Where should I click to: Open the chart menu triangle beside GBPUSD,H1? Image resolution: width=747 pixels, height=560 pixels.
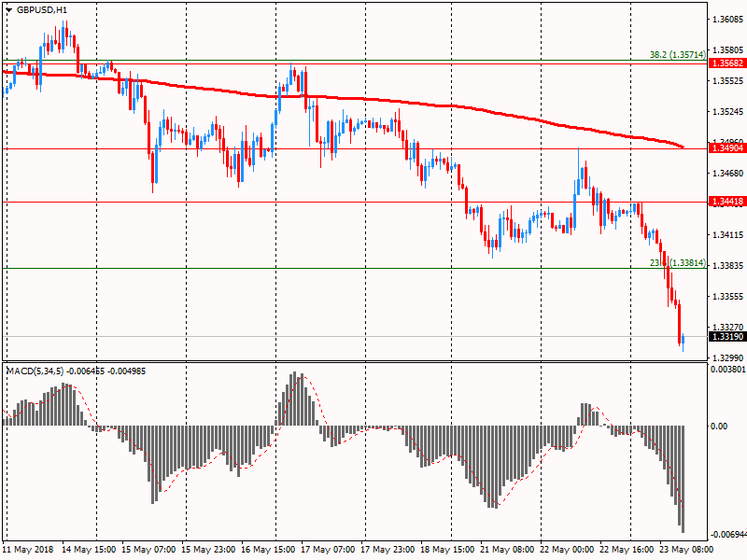tap(8, 9)
